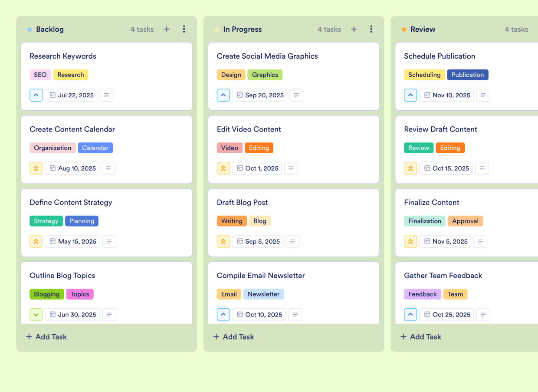
Task: Click the description icon on Create Social Media Graphics
Action: click(296, 95)
